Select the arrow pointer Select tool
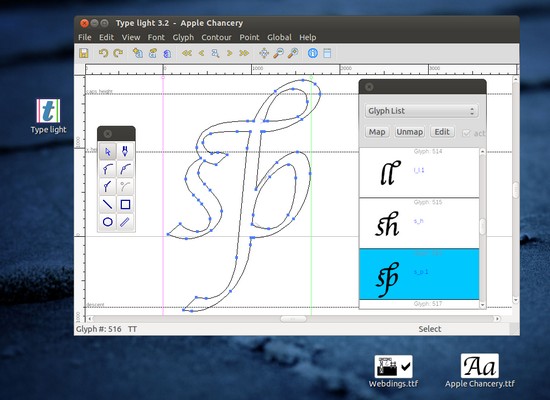This screenshot has width=550, height=400. coord(108,152)
